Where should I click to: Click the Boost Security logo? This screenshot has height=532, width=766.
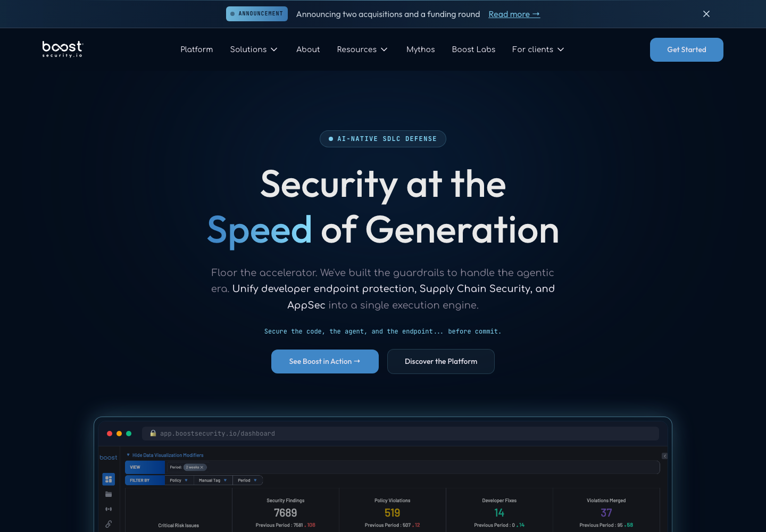(63, 49)
